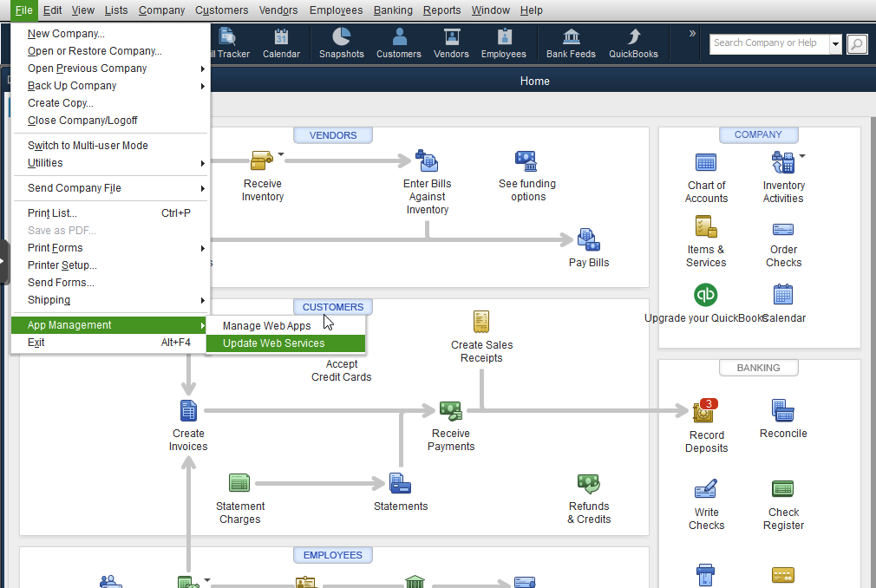Open Inventory Activities icon
This screenshot has height=588, width=876.
pyautogui.click(x=782, y=162)
